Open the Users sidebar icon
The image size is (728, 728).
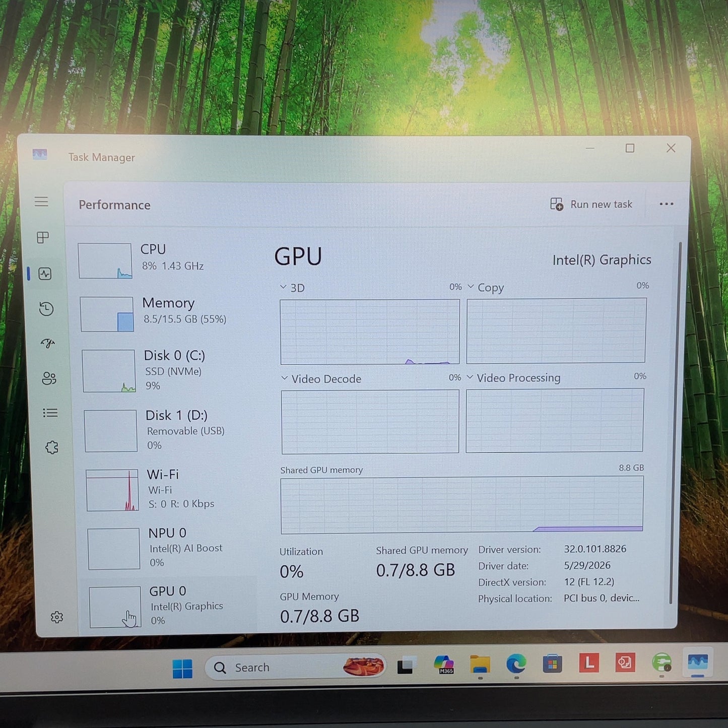pos(49,378)
